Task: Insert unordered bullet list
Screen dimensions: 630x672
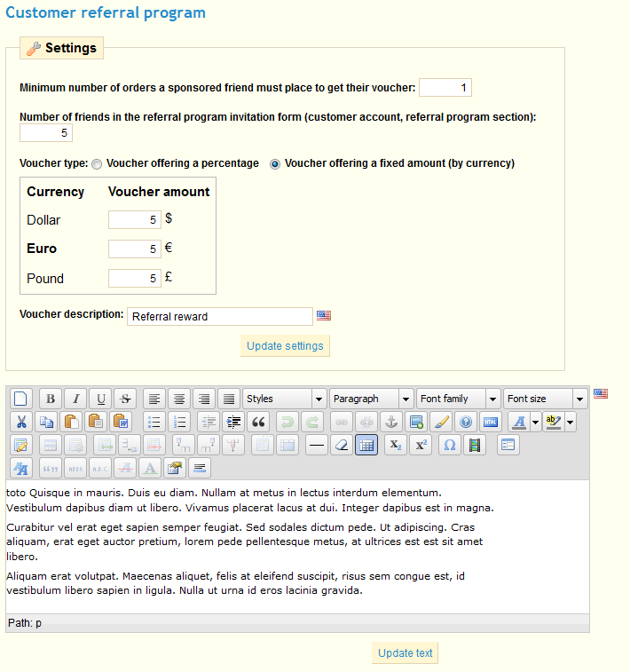Action: click(x=154, y=423)
